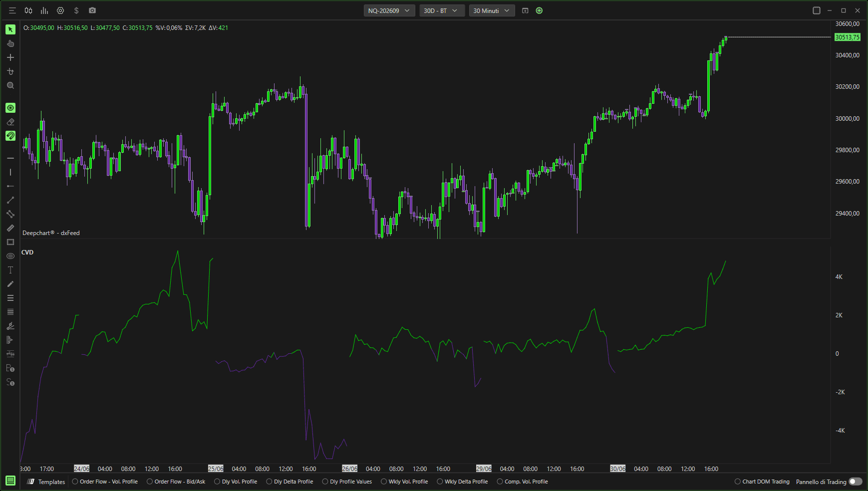The width and height of the screenshot is (868, 491).
Task: Open the 30 Minuti timeframe dropdown
Action: pyautogui.click(x=492, y=10)
